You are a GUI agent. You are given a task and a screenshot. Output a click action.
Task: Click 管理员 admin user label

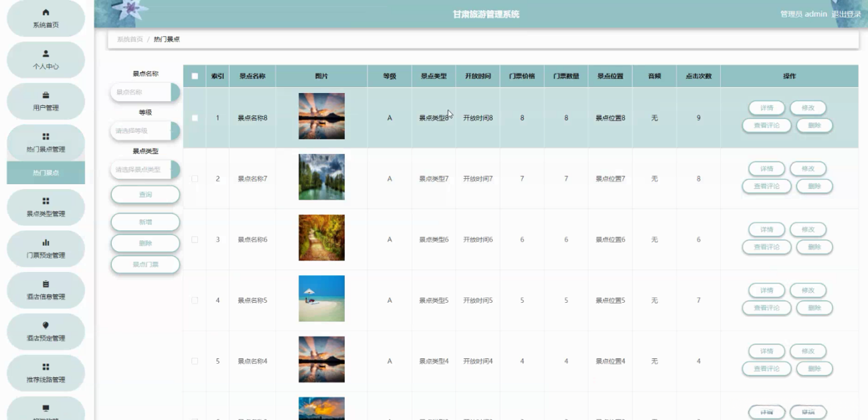point(804,14)
